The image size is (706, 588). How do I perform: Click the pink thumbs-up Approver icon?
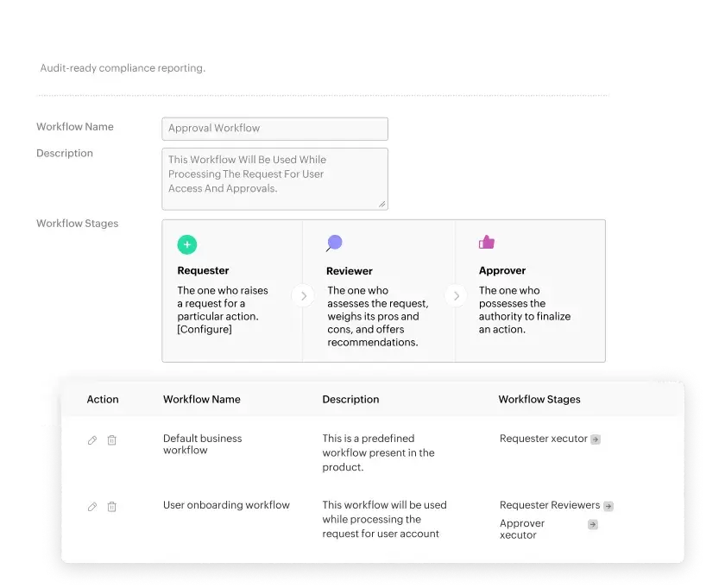(x=487, y=242)
